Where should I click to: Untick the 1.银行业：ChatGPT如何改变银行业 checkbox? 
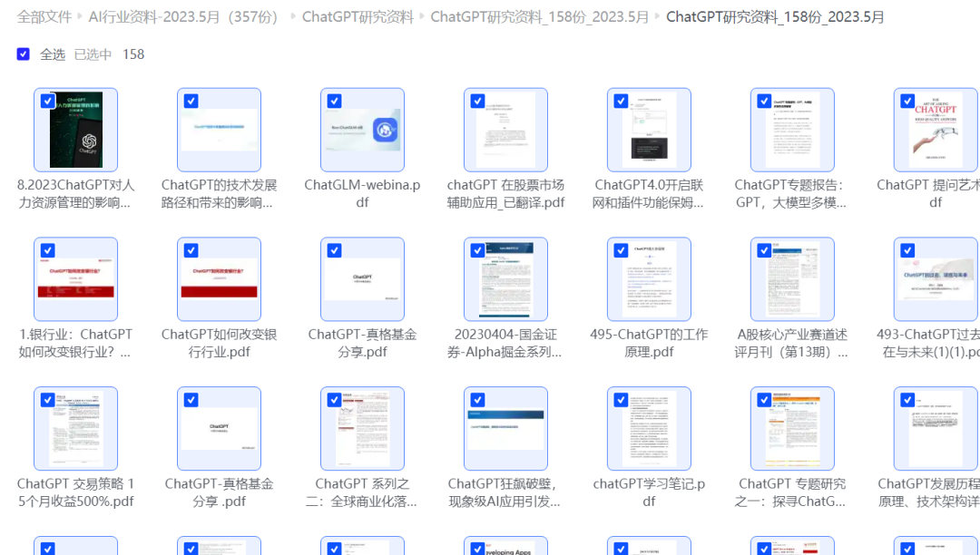[47, 250]
